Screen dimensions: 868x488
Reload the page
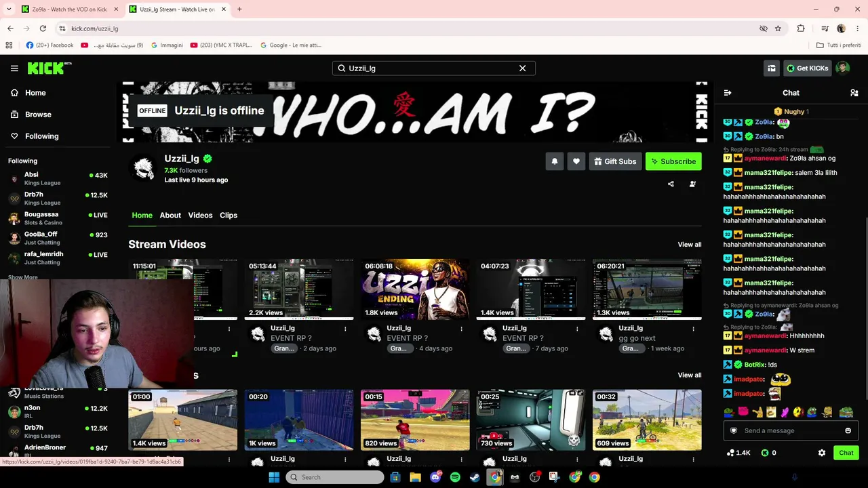(43, 28)
